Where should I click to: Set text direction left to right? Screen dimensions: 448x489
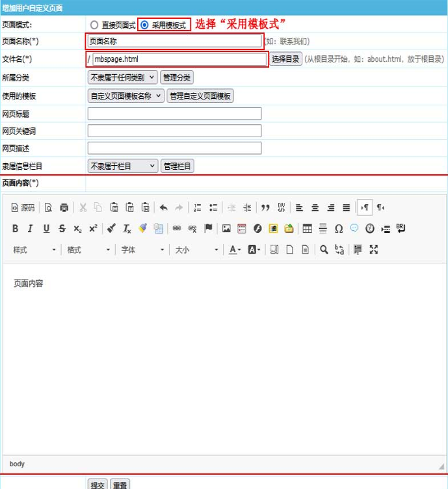point(365,207)
